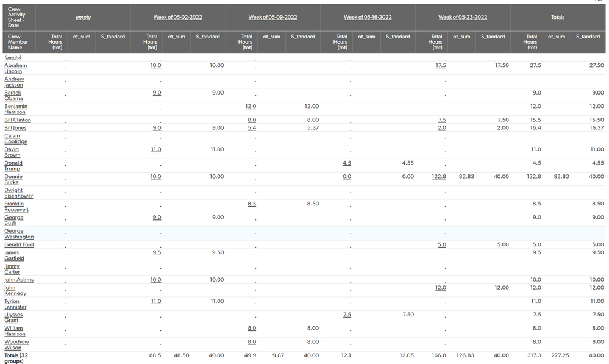Drill into Donnie Burke's 122.8 total hours
This screenshot has width=609, height=364.
(x=439, y=176)
